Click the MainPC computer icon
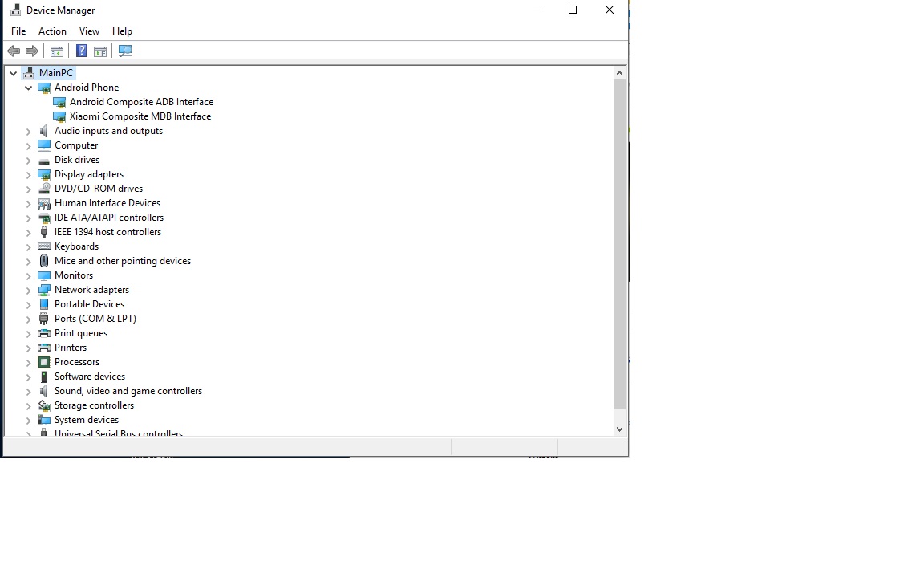 pyautogui.click(x=28, y=73)
